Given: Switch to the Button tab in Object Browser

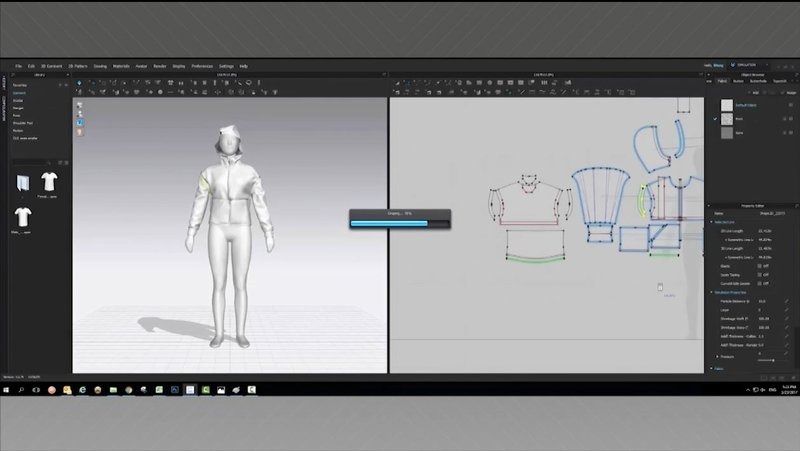Looking at the screenshot, I should [737, 81].
